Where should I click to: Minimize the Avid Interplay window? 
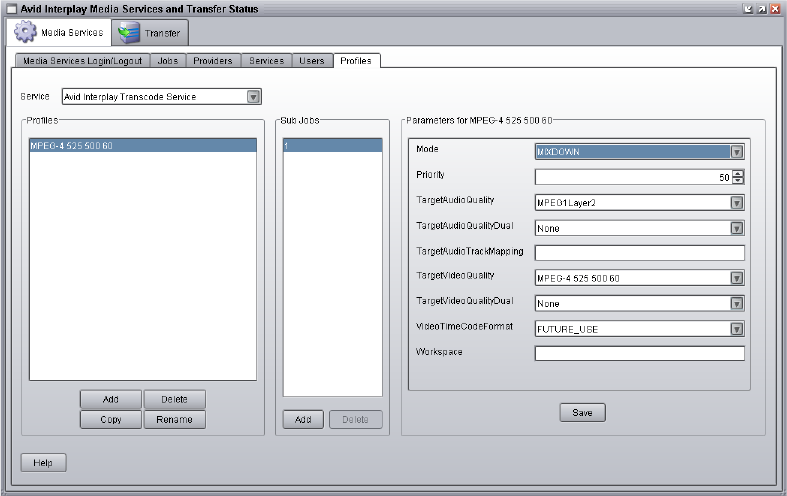[x=748, y=9]
